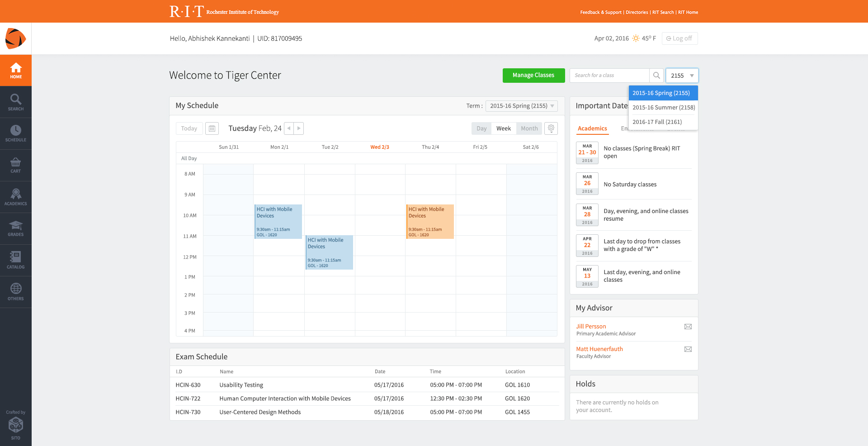Open the Catalog notebook sidebar icon
The image size is (868, 446).
click(x=16, y=261)
